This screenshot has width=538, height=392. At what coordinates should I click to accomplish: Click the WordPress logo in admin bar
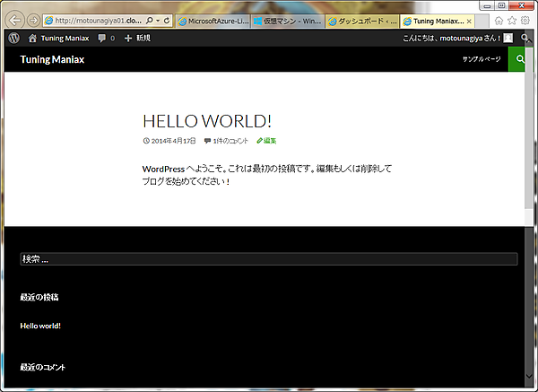click(x=13, y=39)
